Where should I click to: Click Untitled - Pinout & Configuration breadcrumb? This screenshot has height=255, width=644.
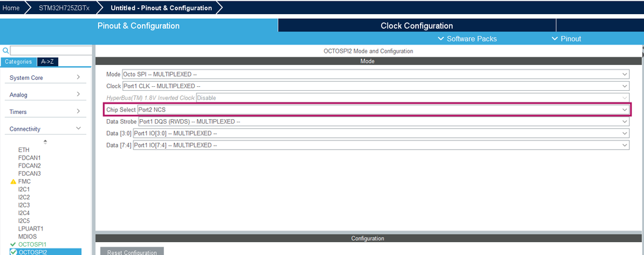point(161,8)
